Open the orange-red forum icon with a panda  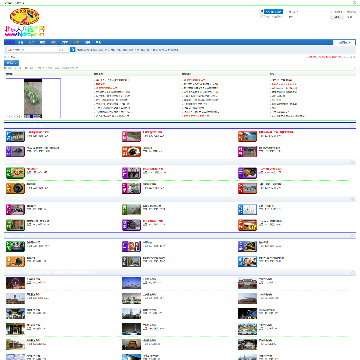pos(131,151)
